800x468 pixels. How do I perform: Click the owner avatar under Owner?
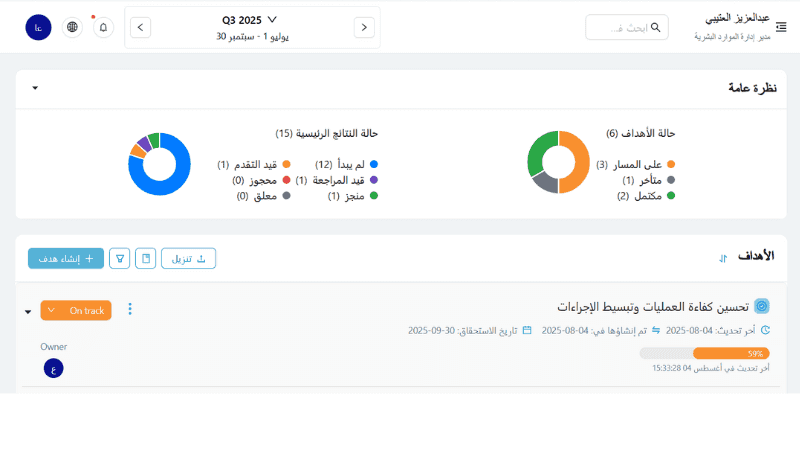pos(53,368)
